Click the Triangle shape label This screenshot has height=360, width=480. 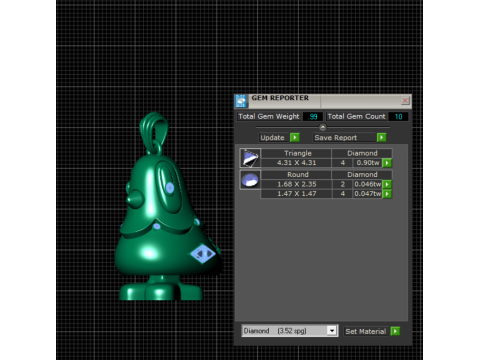[x=298, y=153]
